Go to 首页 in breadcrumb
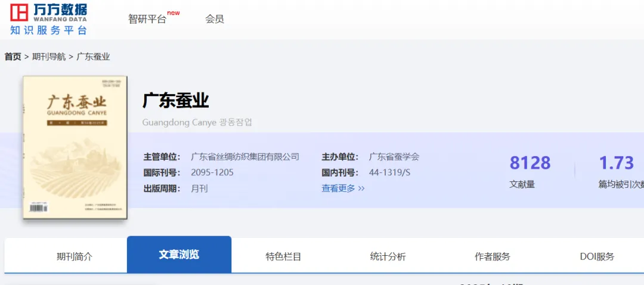 pos(13,57)
